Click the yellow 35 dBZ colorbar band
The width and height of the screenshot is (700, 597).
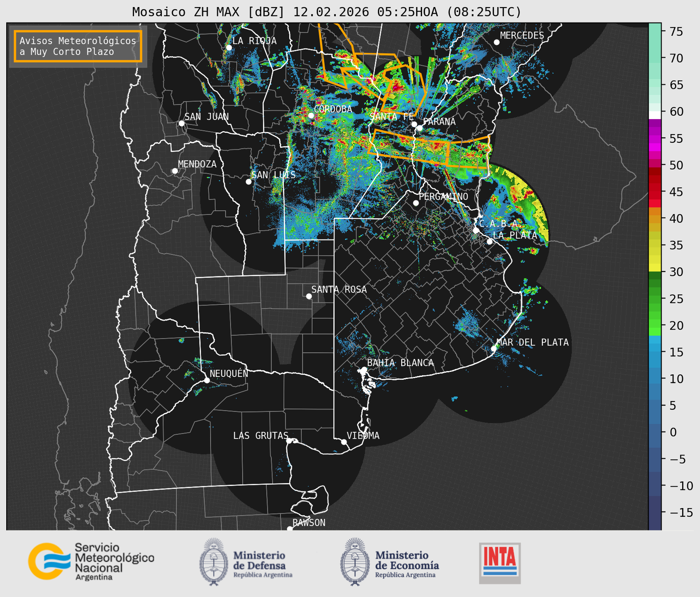click(x=655, y=251)
